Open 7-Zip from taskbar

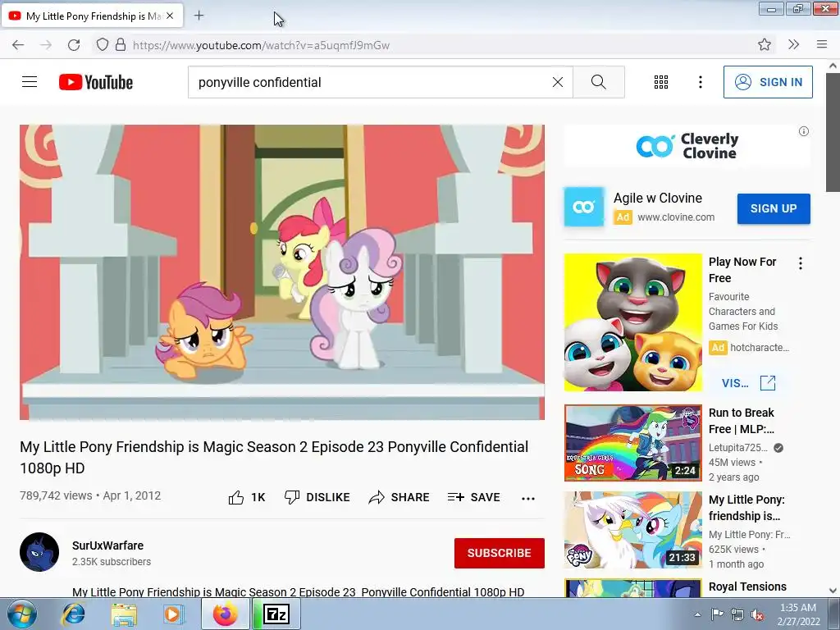pyautogui.click(x=277, y=614)
